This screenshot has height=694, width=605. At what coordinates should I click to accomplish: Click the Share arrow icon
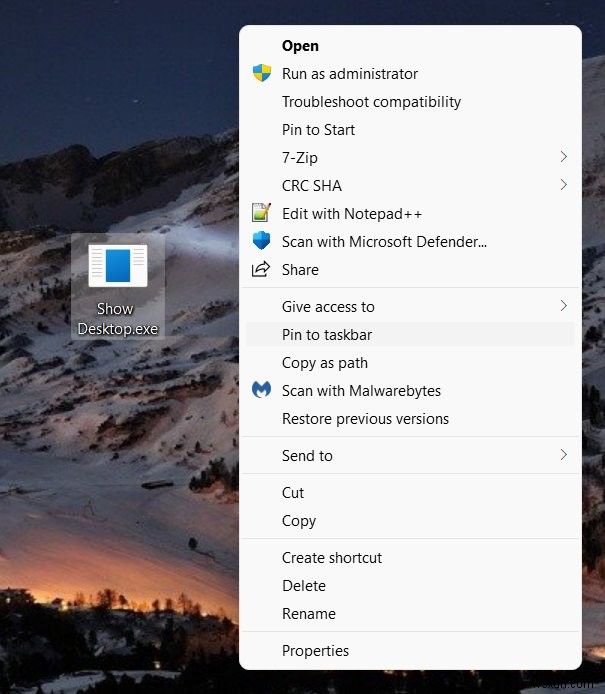tap(261, 269)
